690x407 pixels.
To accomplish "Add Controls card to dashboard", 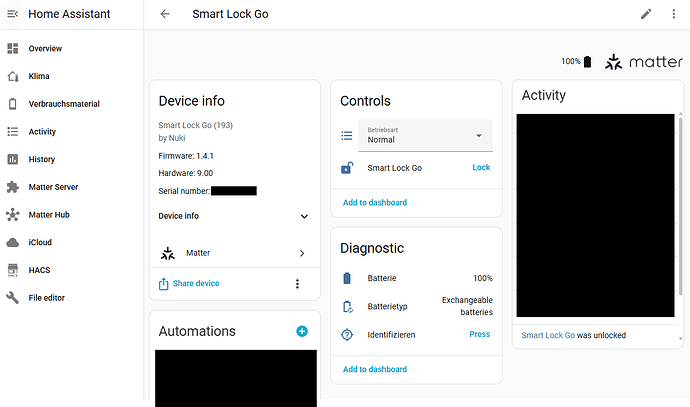I will (375, 203).
